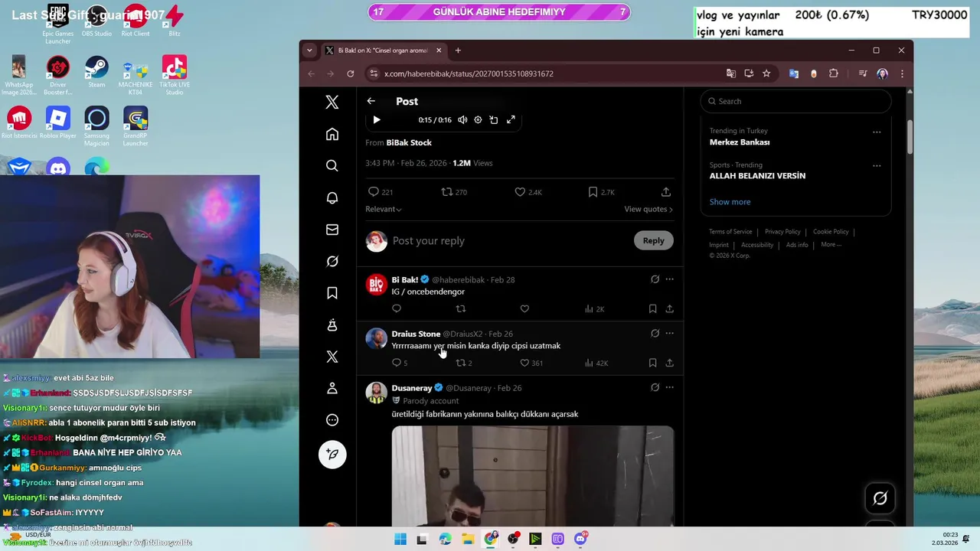Image resolution: width=980 pixels, height=551 pixels.
Task: Select the Bi Bak! on X browser tab
Action: (383, 51)
